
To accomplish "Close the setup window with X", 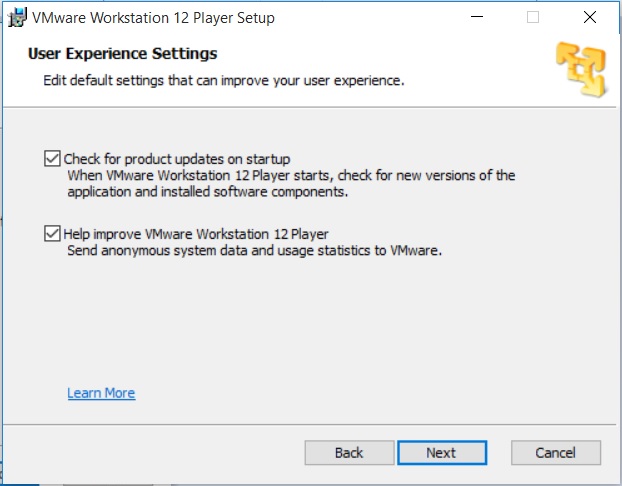I will (x=590, y=17).
